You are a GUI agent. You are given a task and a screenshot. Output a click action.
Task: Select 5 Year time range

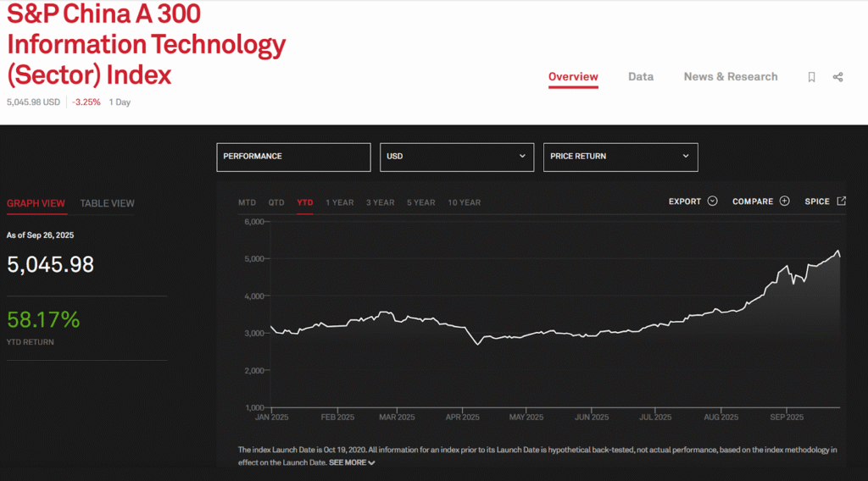[420, 202]
